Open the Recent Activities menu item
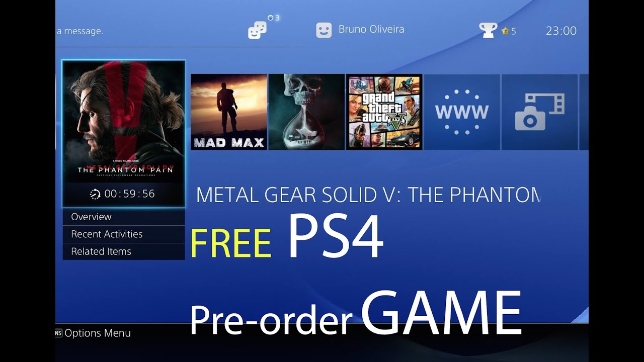Screen dimensions: 644x362 point(124,234)
